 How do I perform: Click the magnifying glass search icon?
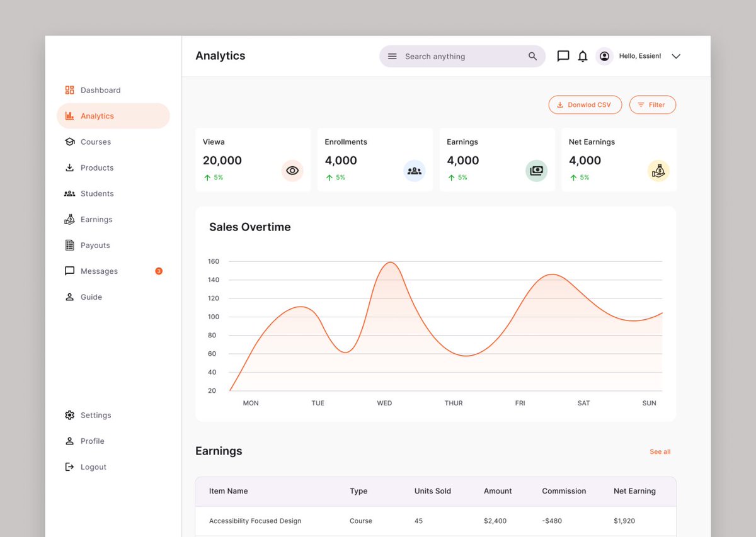tap(532, 56)
